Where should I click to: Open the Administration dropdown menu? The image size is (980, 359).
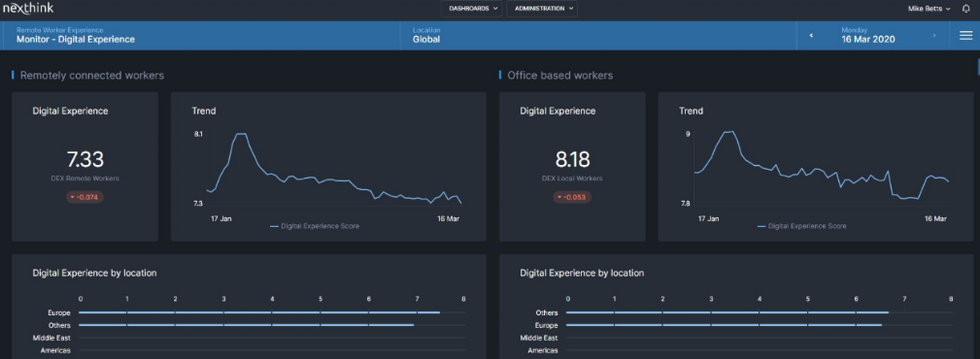pyautogui.click(x=542, y=9)
